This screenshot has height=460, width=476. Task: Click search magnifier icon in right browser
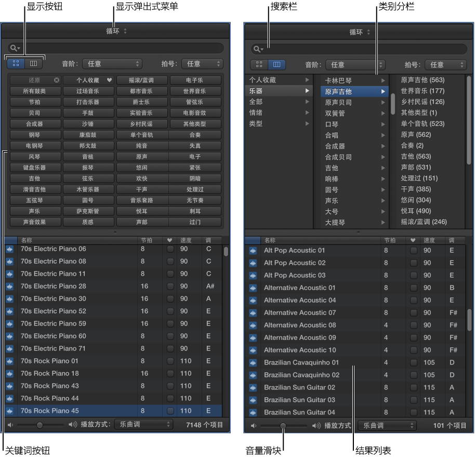click(258, 49)
